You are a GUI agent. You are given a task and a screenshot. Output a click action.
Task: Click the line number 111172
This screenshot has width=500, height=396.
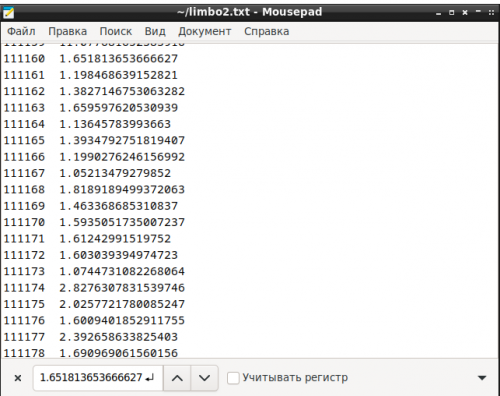24,255
